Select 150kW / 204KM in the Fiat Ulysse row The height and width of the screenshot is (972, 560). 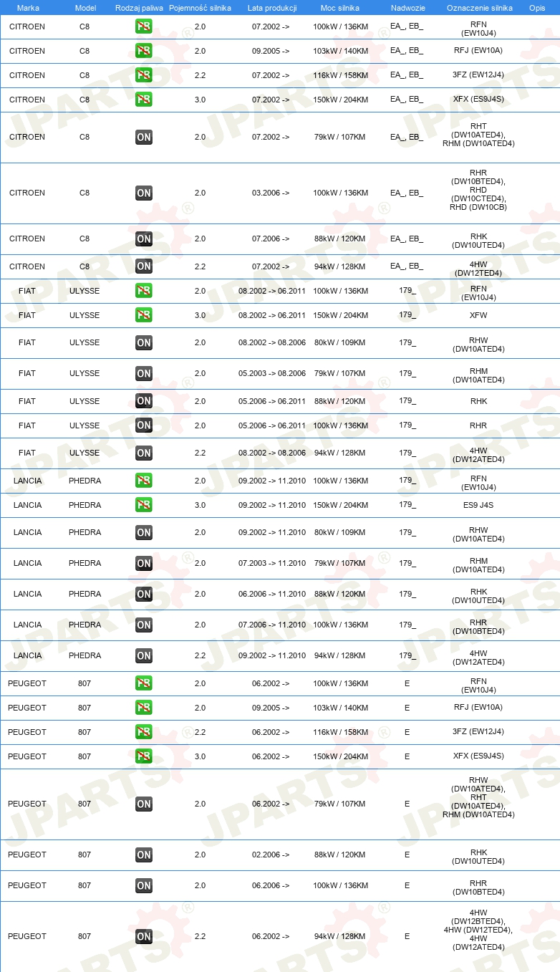pyautogui.click(x=341, y=315)
